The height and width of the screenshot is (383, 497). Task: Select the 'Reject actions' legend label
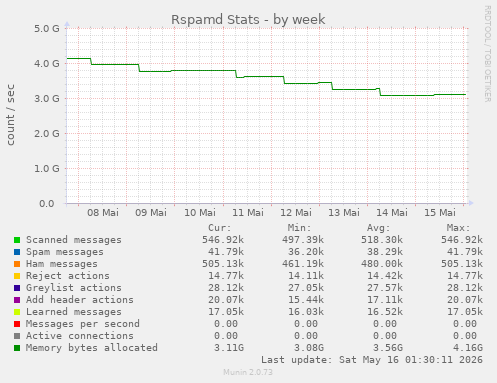pyautogui.click(x=68, y=276)
